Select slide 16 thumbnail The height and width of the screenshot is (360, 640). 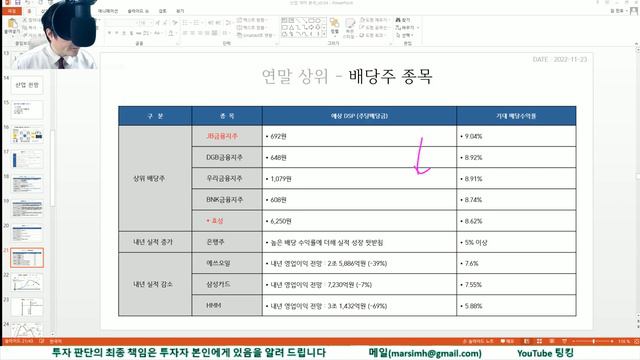point(27,134)
